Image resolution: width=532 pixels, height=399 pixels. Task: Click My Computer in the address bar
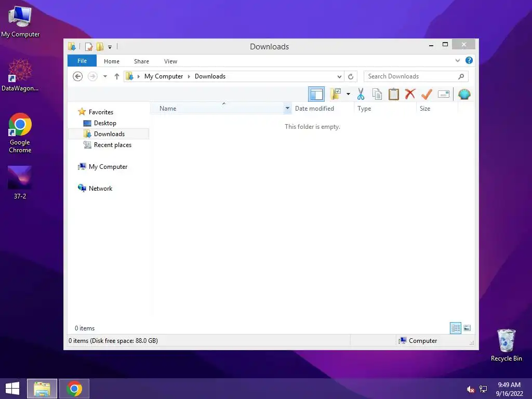click(164, 76)
